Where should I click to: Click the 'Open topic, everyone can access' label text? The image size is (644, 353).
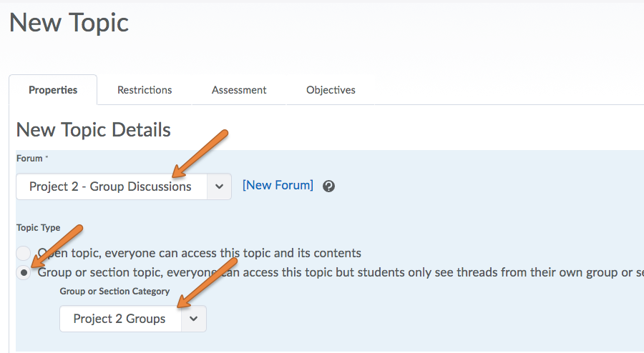(x=200, y=253)
